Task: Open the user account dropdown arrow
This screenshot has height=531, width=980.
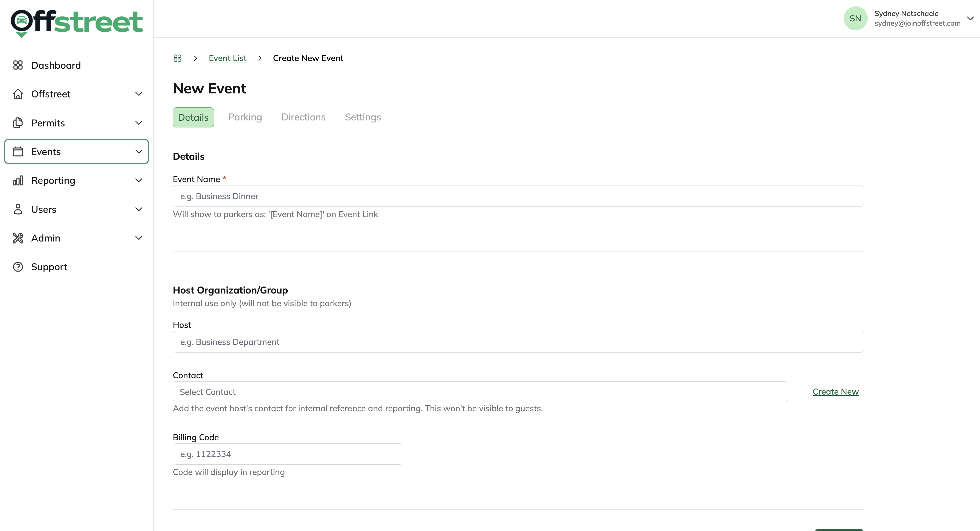Action: click(x=970, y=18)
